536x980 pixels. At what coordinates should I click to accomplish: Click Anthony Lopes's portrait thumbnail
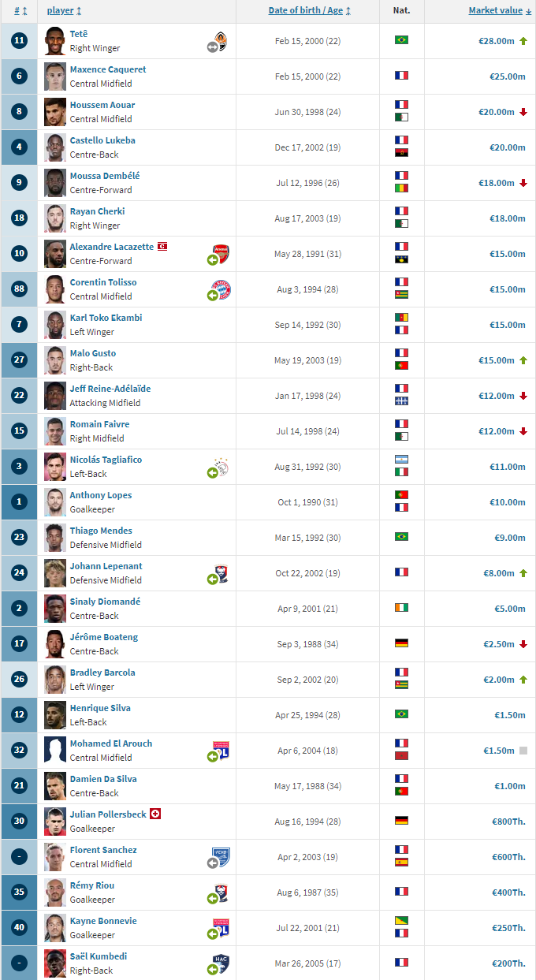(x=54, y=502)
